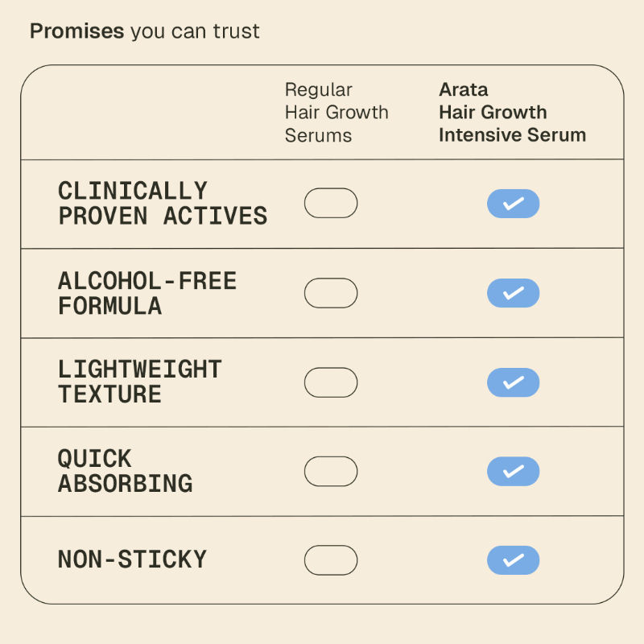Select the Arata Hair Growth Intensive Serum header

(512, 113)
